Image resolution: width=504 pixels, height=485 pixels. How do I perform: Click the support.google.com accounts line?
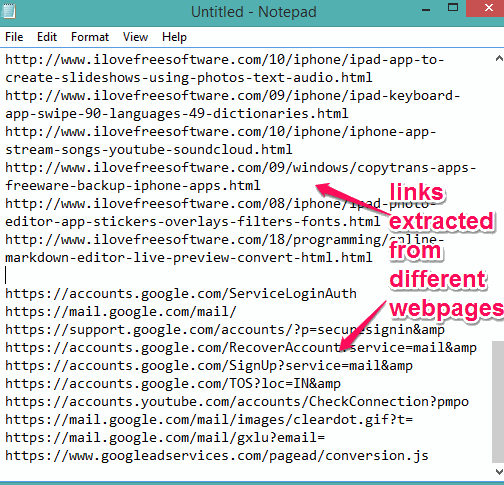[225, 330]
